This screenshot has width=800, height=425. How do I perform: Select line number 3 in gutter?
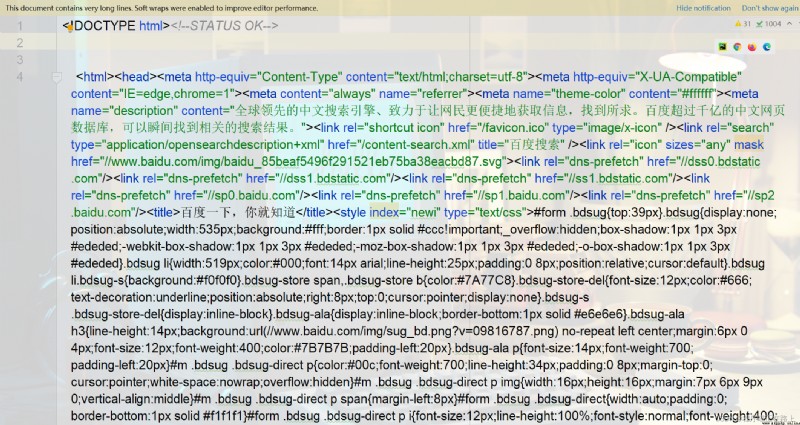tap(20, 60)
